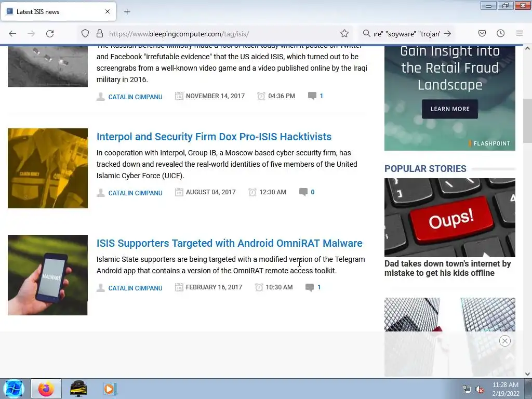This screenshot has height=399, width=532.
Task: Open Interpol and Security Firm Dox Pro-ISIS Hacktivists article
Action: pos(214,137)
